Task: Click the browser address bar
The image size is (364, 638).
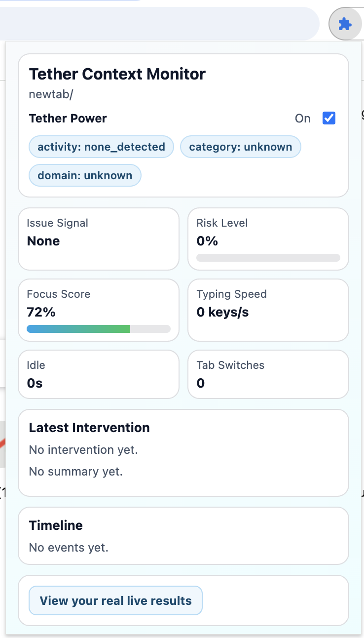Action: (158, 24)
